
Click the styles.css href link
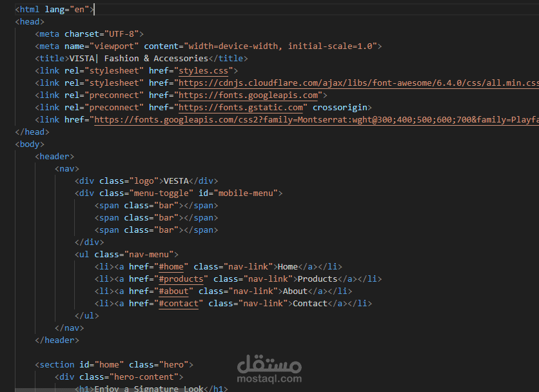pos(203,71)
